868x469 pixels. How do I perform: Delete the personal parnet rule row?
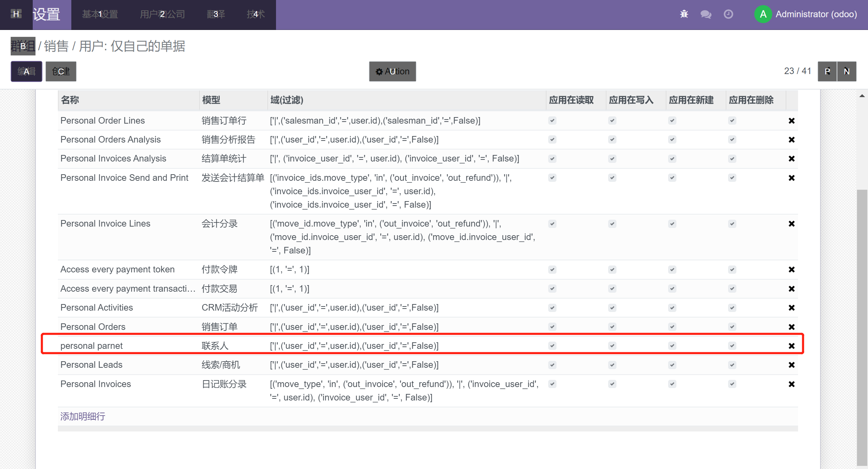(x=792, y=346)
